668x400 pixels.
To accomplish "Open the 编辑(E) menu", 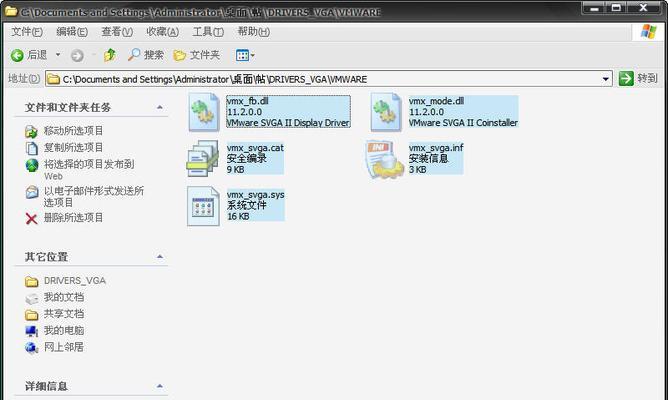I will [x=72, y=32].
